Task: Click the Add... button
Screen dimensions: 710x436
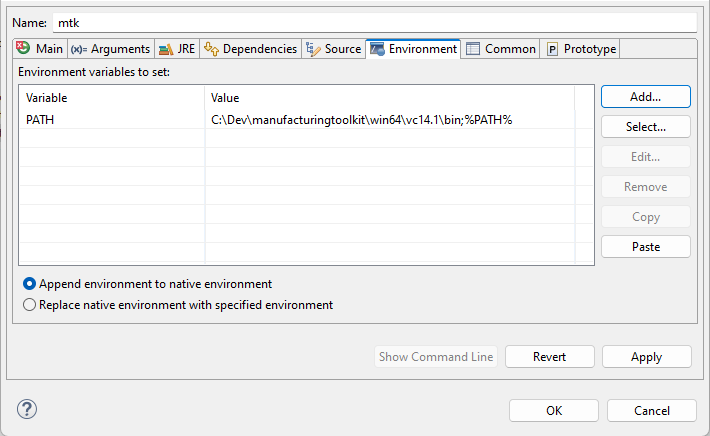Action: tap(645, 97)
